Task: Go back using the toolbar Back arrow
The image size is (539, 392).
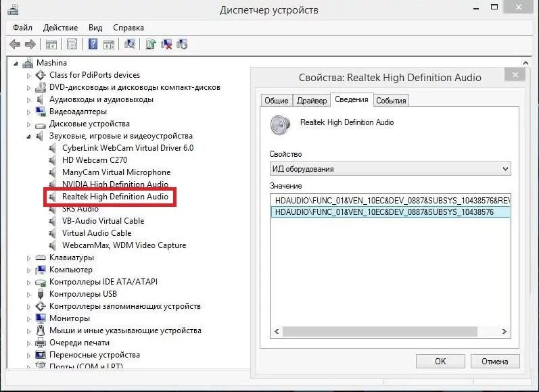Action: [x=14, y=44]
